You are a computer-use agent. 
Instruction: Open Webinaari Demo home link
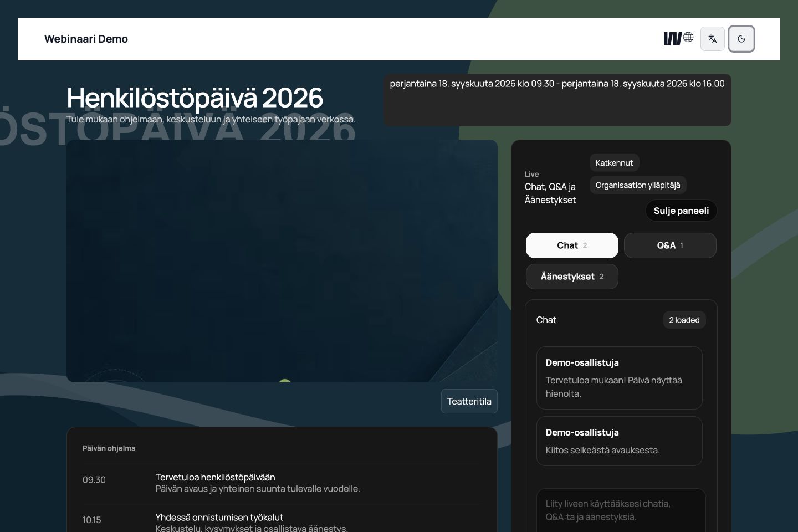pyautogui.click(x=86, y=39)
